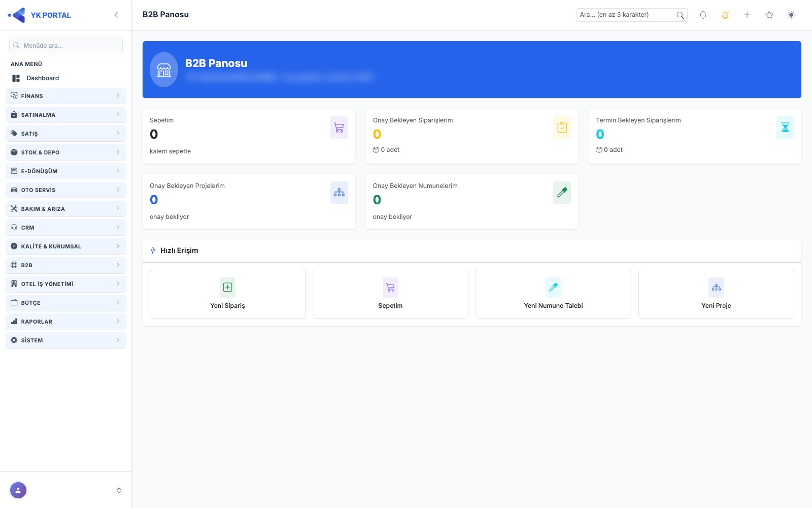Open the Yeni Numune Talebi quick access button

[553, 294]
